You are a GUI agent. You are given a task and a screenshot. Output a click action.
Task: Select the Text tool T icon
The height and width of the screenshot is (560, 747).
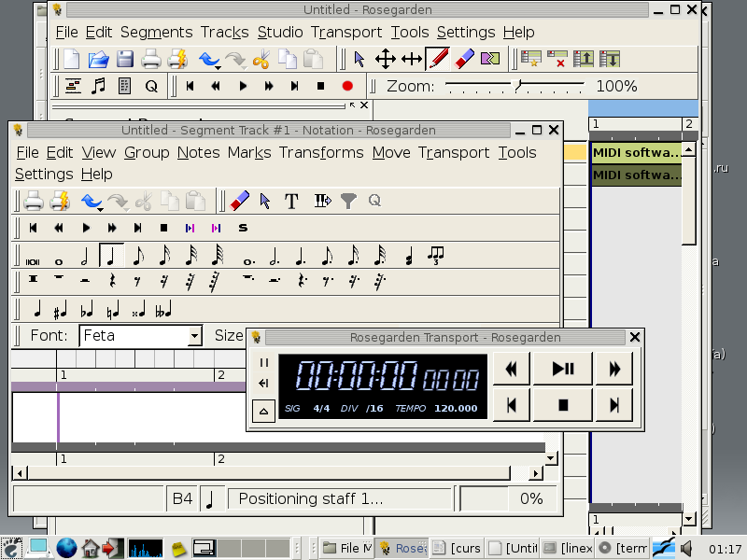tap(291, 201)
